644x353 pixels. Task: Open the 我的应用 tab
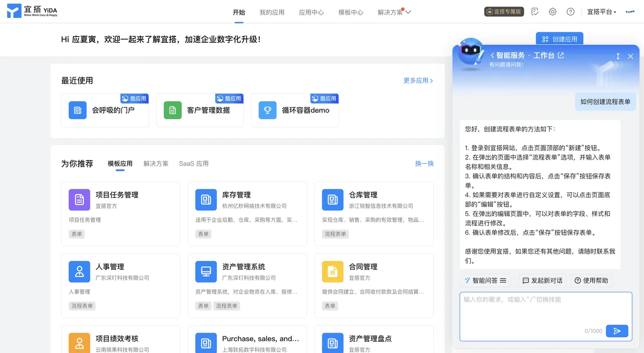click(x=272, y=12)
